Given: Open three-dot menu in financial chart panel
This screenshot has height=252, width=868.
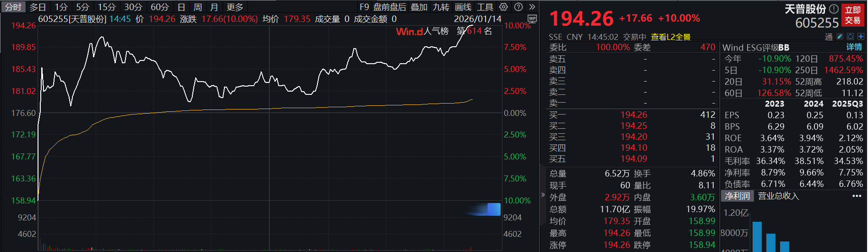Looking at the screenshot, I should coord(857,196).
